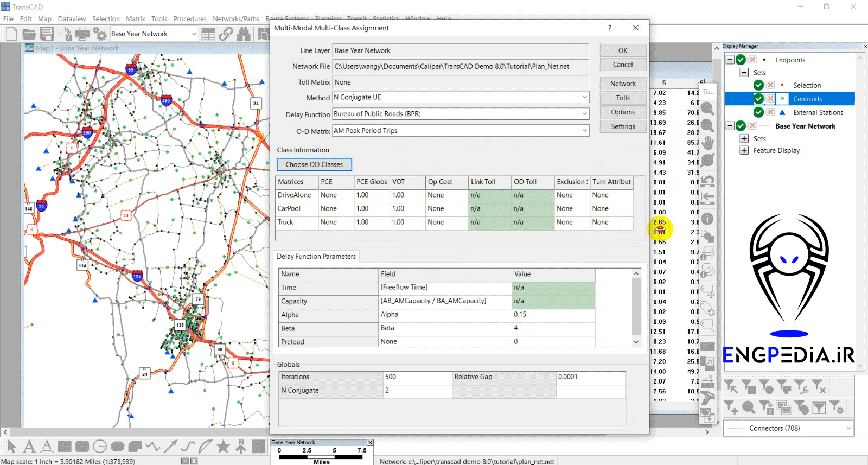Click the Relative Gap value 0.0001 field
This screenshot has height=465, width=868.
591,377
